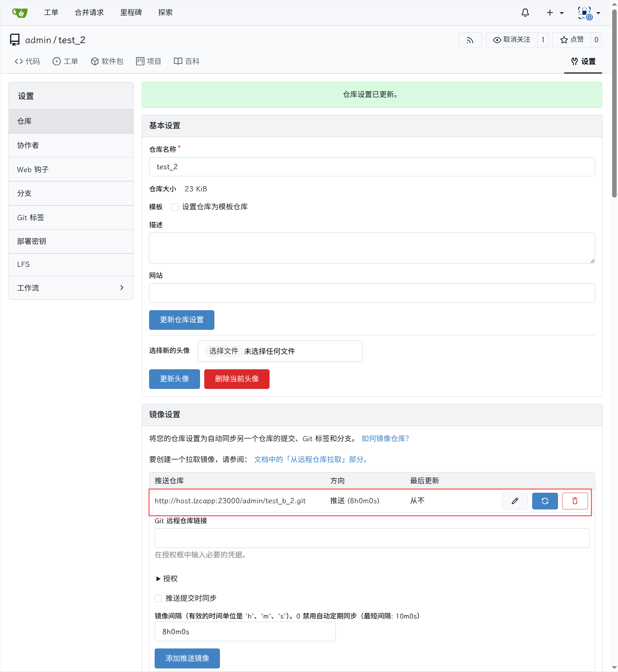
Task: Open the plus create-new dropdown
Action: point(555,13)
